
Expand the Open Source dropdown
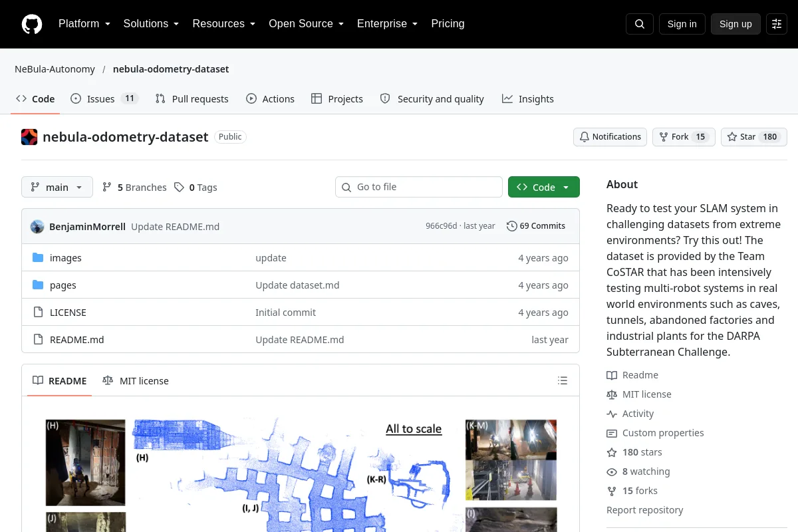(306, 24)
